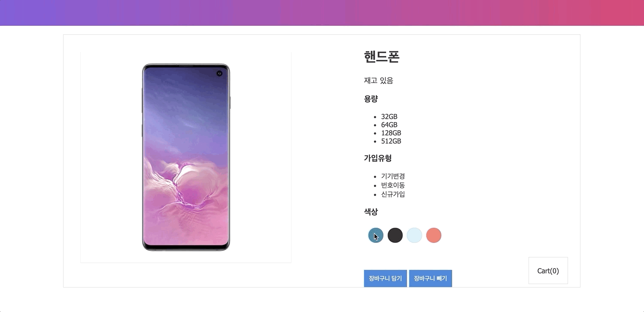The image size is (644, 312).
Task: Click the 용량 section heading
Action: click(x=371, y=99)
